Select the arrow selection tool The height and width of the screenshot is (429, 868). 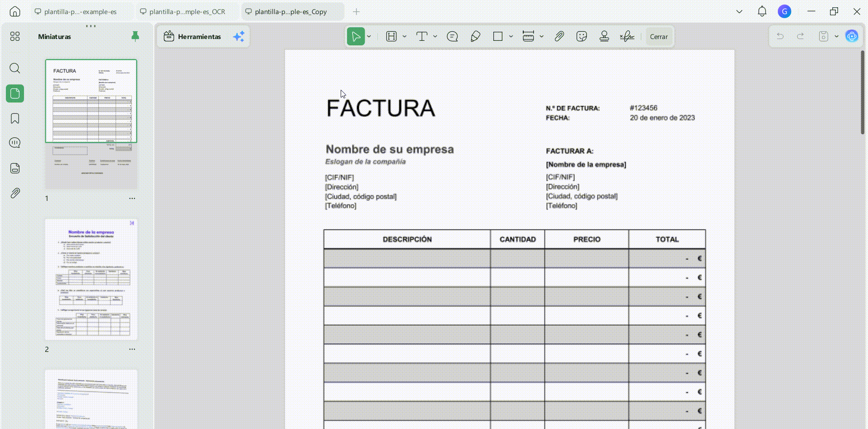coord(356,36)
